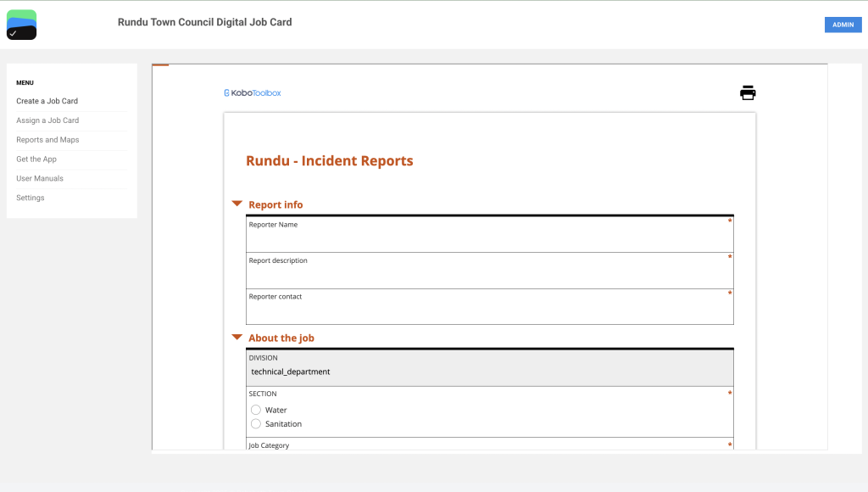
Task: Open User Manuals in the sidebar
Action: pos(40,179)
